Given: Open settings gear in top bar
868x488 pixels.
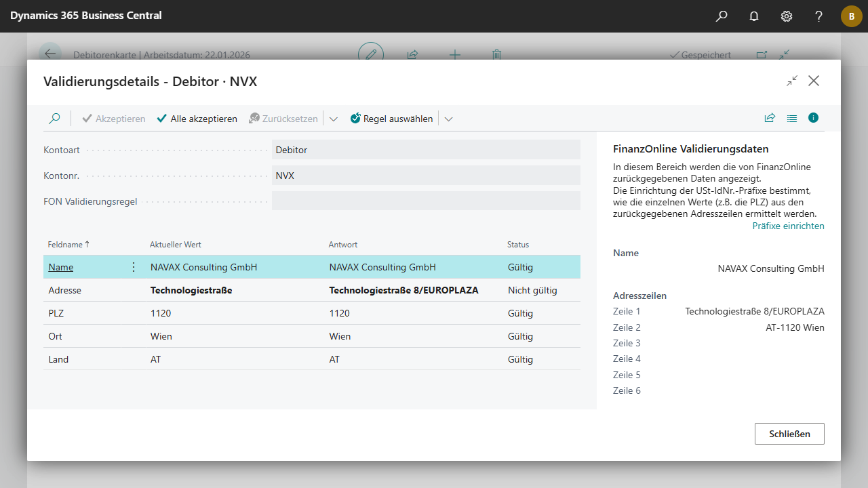Looking at the screenshot, I should 787,16.
